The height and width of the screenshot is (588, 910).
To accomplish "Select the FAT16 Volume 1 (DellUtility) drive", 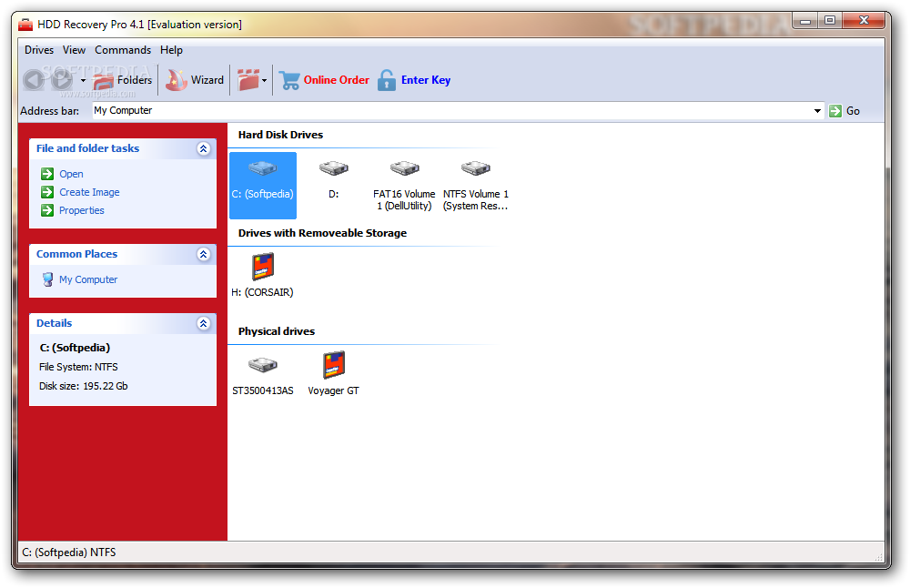I will (x=404, y=185).
